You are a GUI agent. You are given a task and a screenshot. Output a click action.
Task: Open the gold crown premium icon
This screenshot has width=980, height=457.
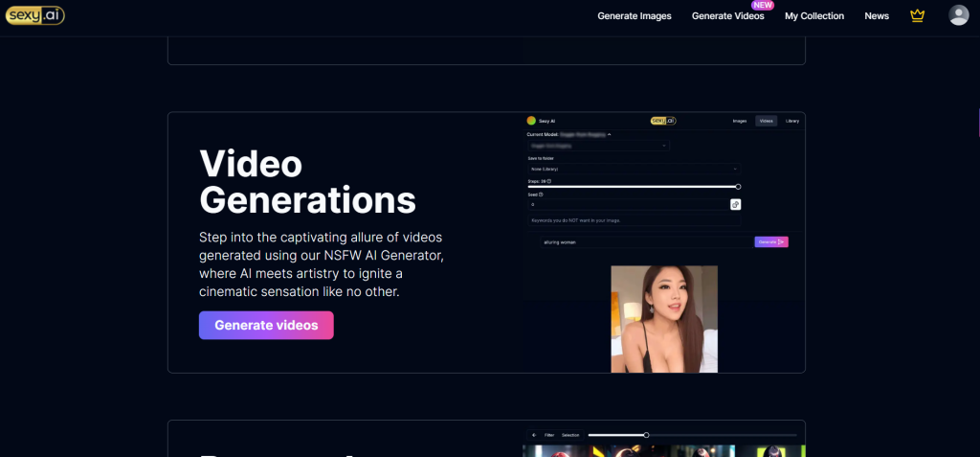[x=918, y=15]
